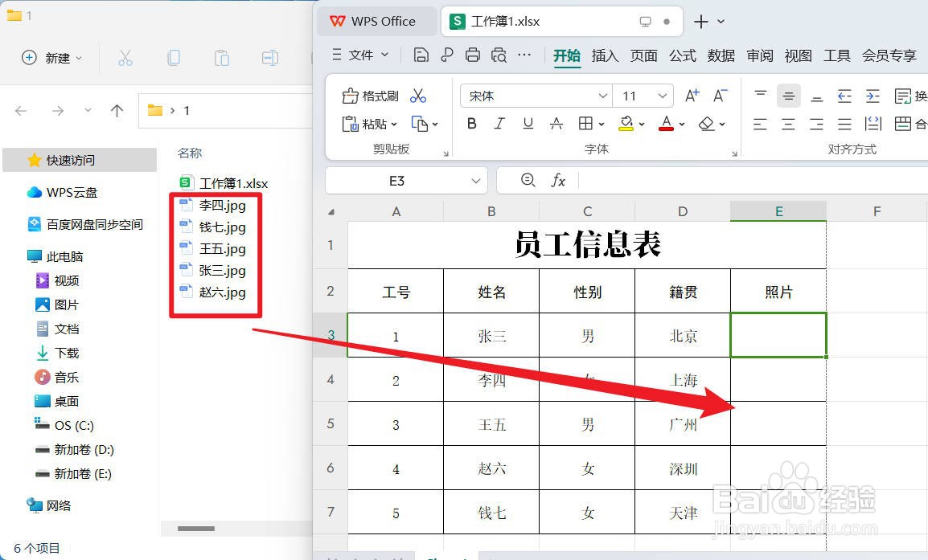928x560 pixels.
Task: Click the Borders icon in font group
Action: click(585, 123)
